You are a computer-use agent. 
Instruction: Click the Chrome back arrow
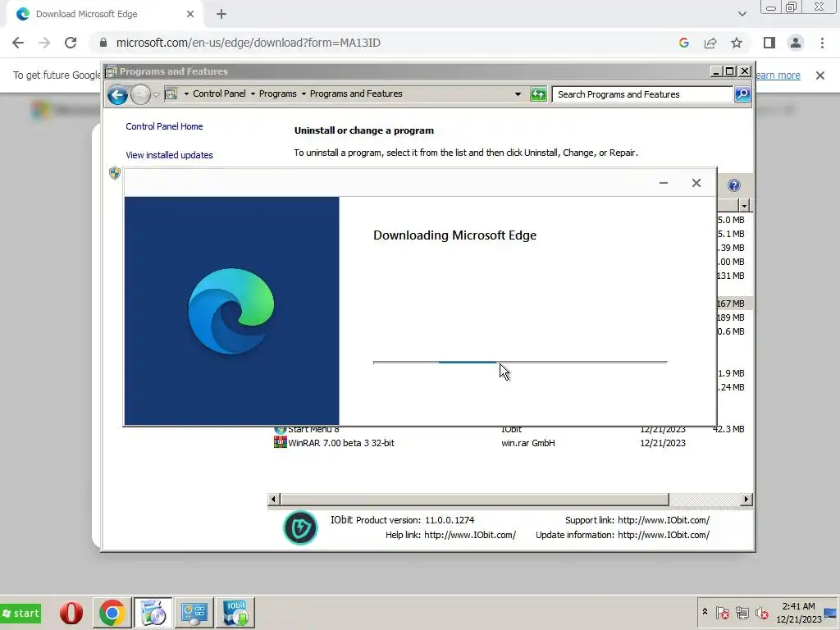click(x=18, y=43)
